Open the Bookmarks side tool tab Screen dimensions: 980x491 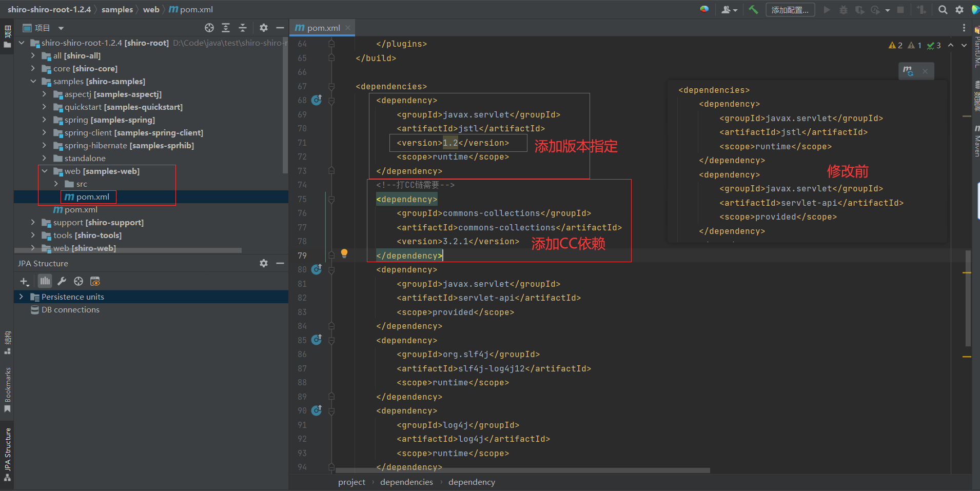pyautogui.click(x=7, y=390)
